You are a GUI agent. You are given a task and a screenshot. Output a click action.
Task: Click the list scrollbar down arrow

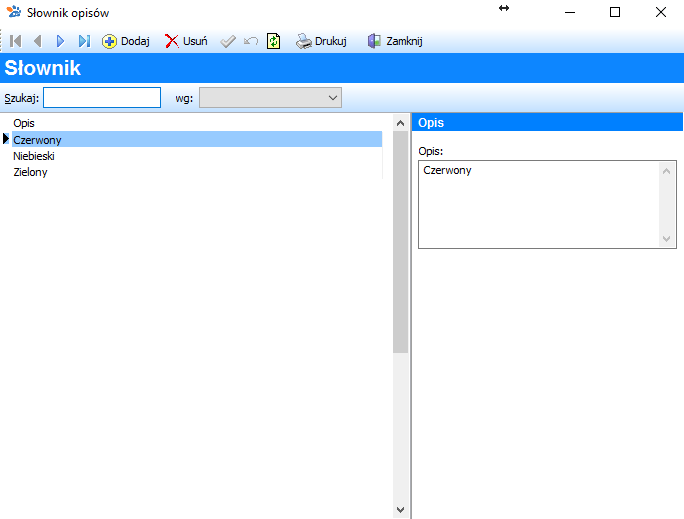(x=400, y=509)
